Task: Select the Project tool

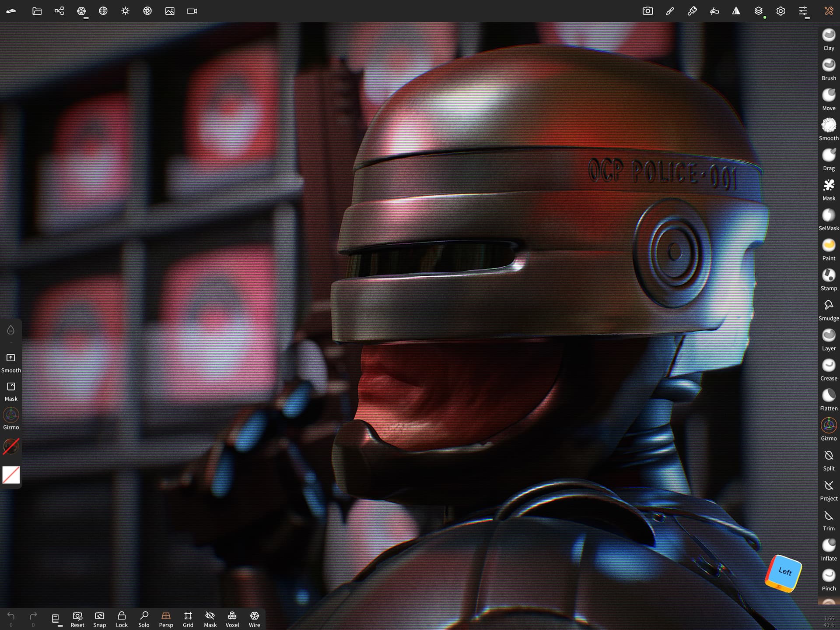Action: 829,490
